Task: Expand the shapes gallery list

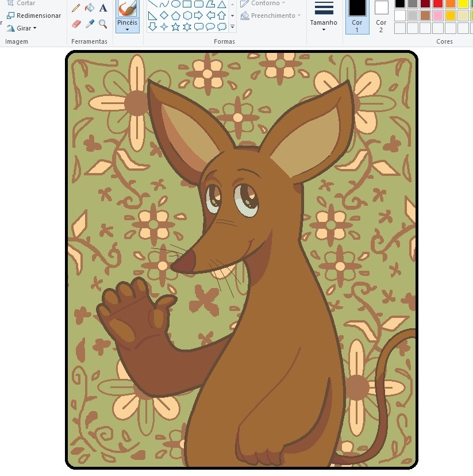Action: (x=232, y=27)
